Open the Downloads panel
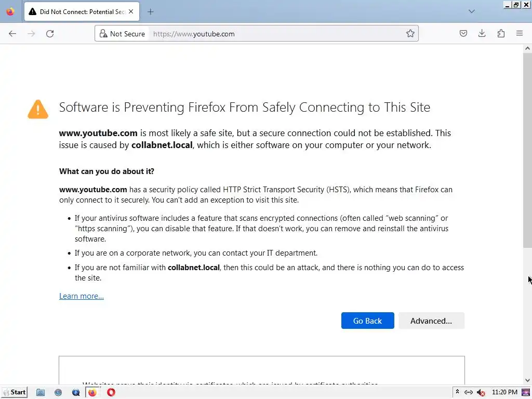Viewport: 532px width, 399px height. pos(482,34)
